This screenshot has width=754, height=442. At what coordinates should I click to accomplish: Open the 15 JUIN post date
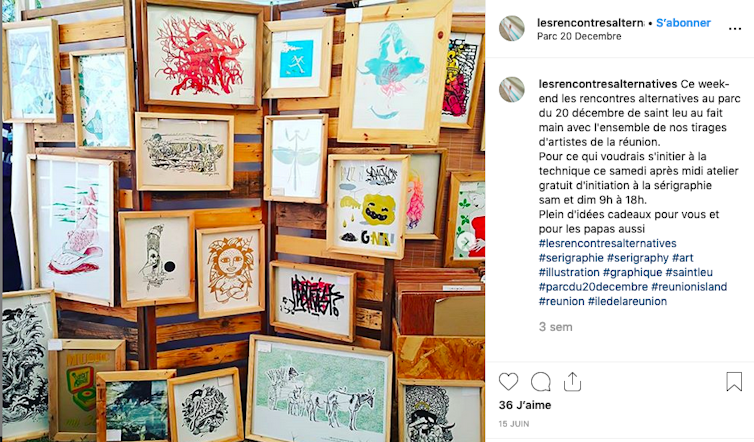(x=514, y=424)
